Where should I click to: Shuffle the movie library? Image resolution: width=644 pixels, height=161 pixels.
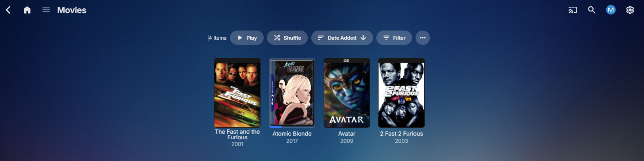coord(287,38)
